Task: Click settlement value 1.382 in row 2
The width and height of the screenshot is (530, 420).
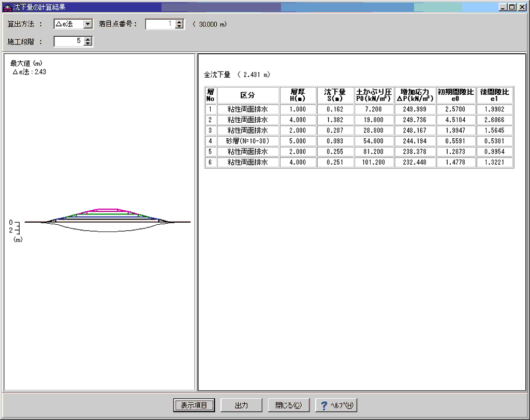Action: pos(335,120)
